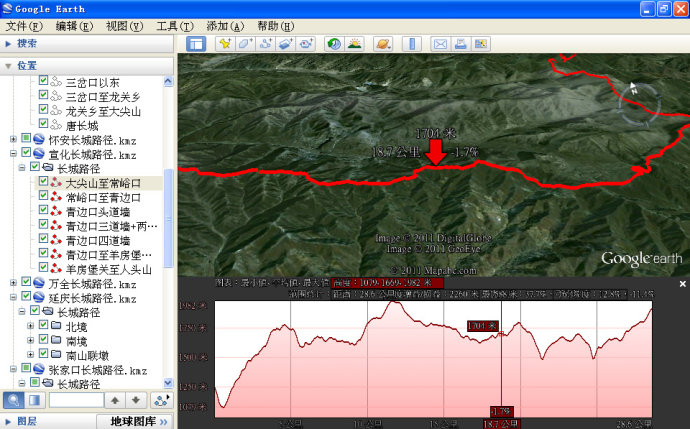The height and width of the screenshot is (429, 690).
Task: Select 龙关乡至大尖山 item
Action: point(103,111)
